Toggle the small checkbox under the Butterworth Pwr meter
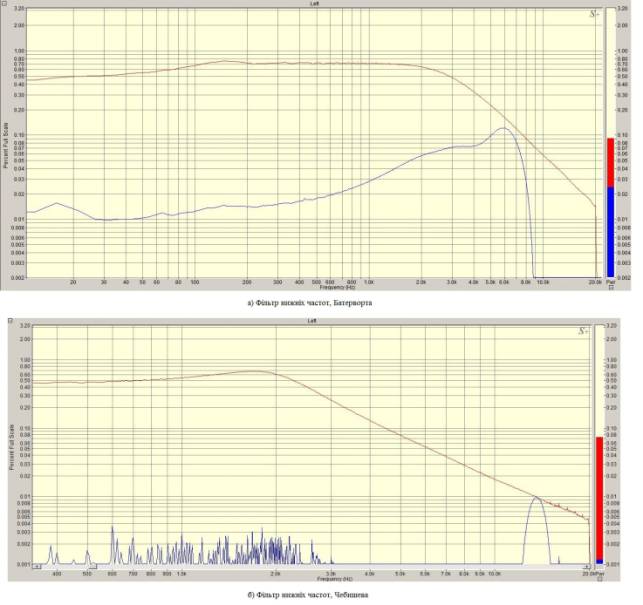 point(611,287)
